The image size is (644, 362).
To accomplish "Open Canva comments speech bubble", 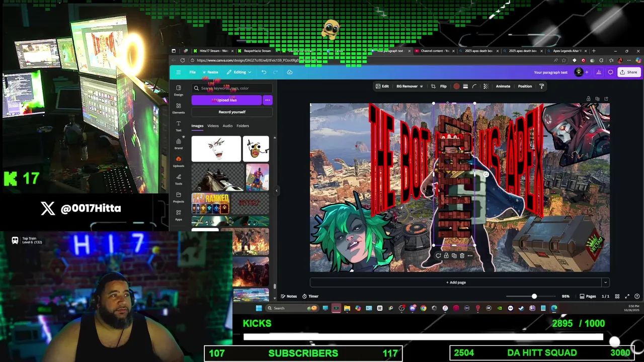I will [611, 72].
